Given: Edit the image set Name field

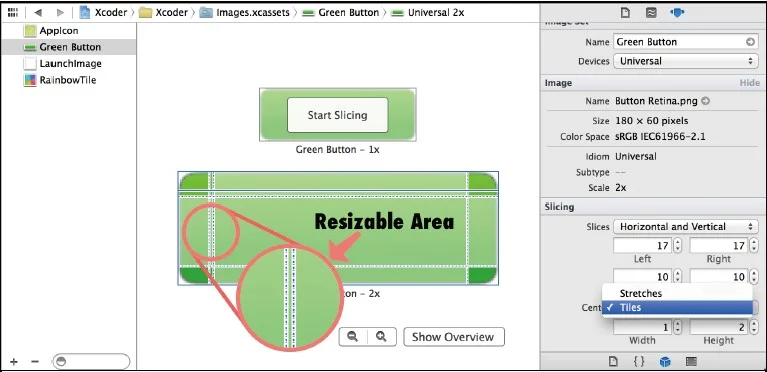Looking at the screenshot, I should point(686,42).
